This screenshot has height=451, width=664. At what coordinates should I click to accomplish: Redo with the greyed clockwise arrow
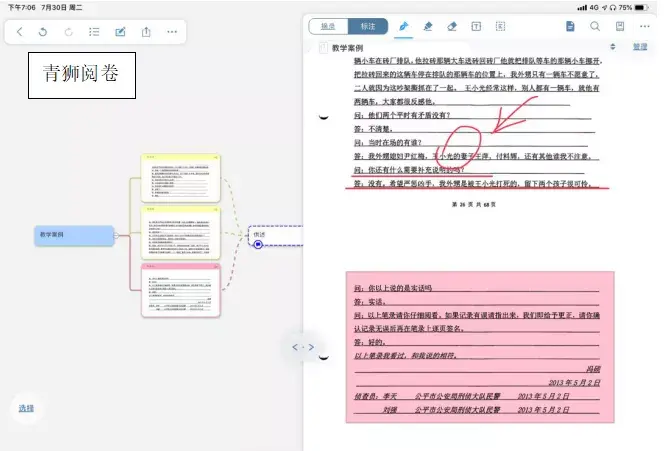[x=69, y=32]
